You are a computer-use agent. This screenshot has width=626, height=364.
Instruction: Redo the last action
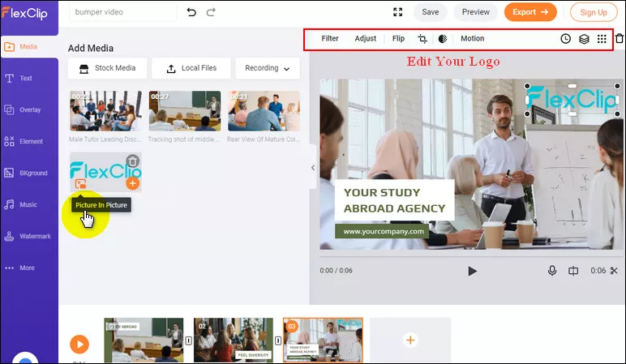pos(211,12)
